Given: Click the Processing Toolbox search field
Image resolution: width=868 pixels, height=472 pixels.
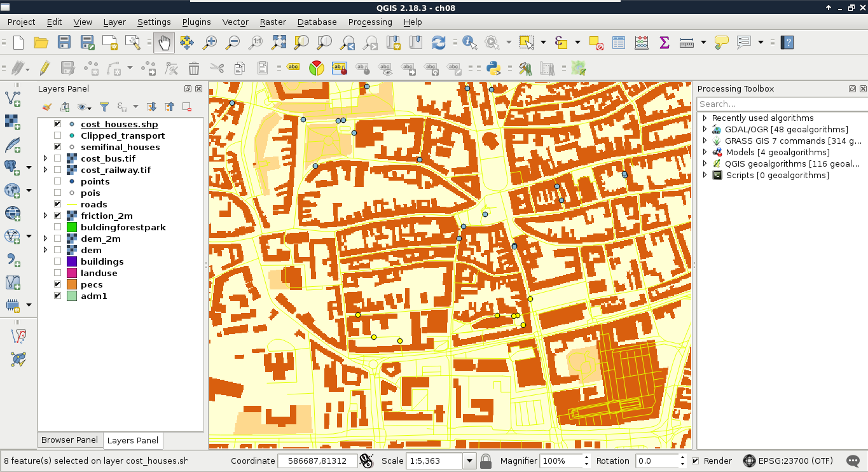Looking at the screenshot, I should tap(781, 104).
